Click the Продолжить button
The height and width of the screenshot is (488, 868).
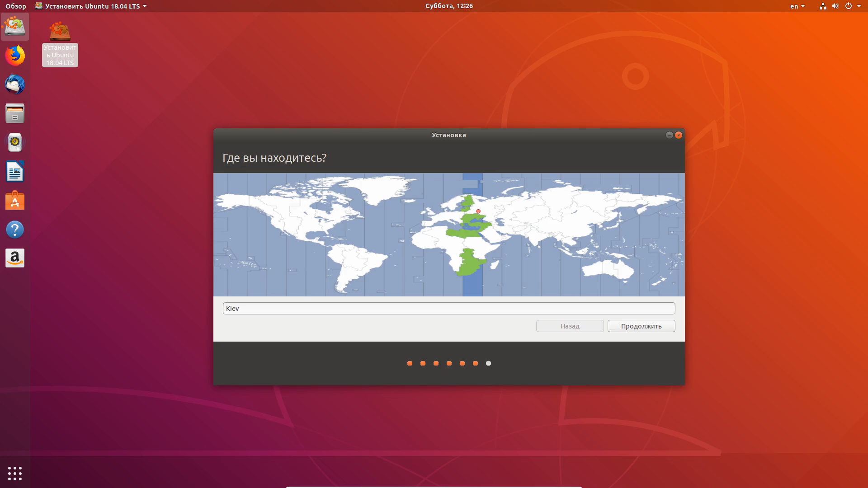(641, 326)
